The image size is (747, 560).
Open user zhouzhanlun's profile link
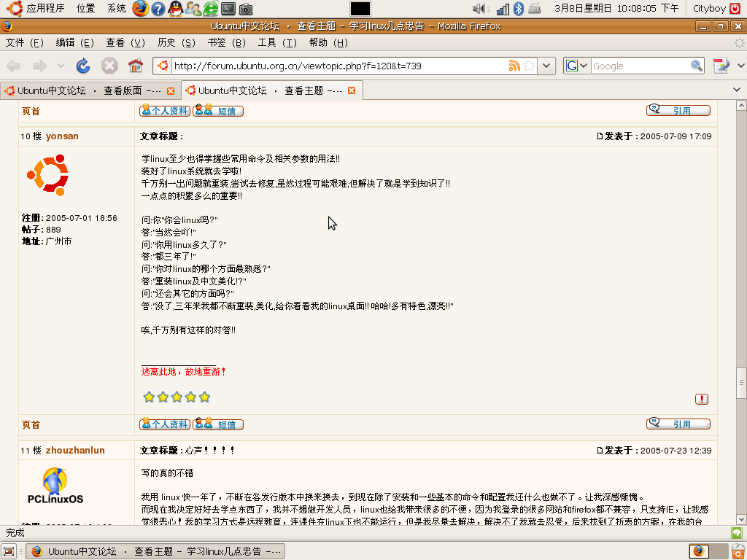point(75,451)
